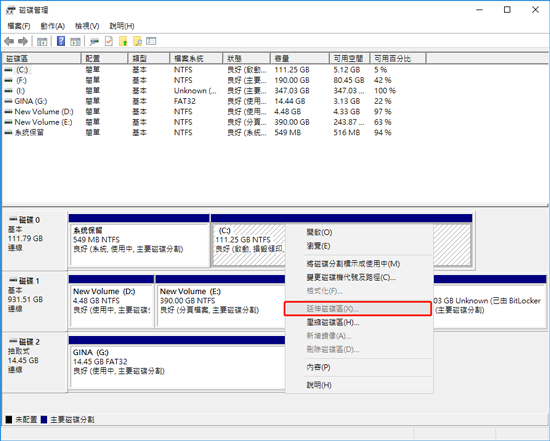Choose 壓縮磁碟區(H)... in context menu
The width and height of the screenshot is (550, 441).
click(x=359, y=322)
